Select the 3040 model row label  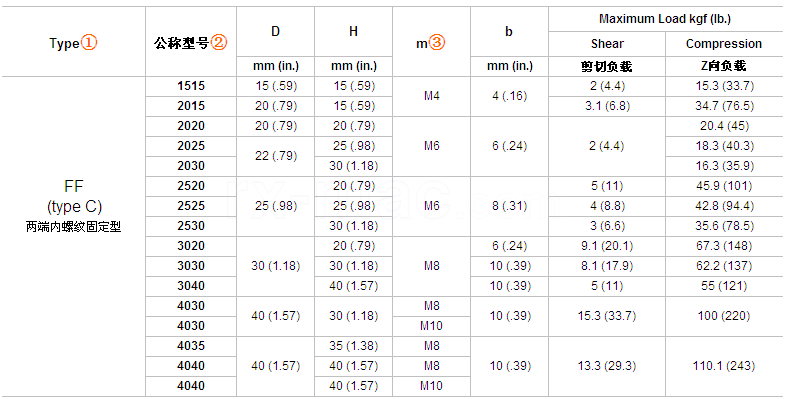pyautogui.click(x=191, y=286)
